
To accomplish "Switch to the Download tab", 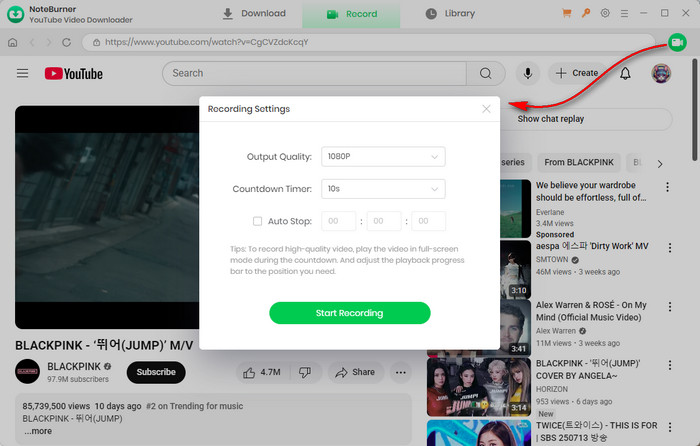I will point(254,14).
